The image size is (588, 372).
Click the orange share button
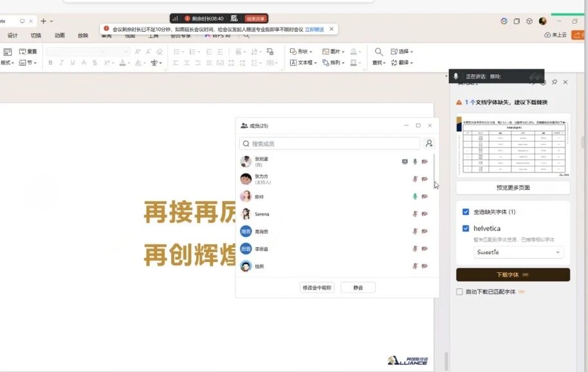pyautogui.click(x=579, y=35)
